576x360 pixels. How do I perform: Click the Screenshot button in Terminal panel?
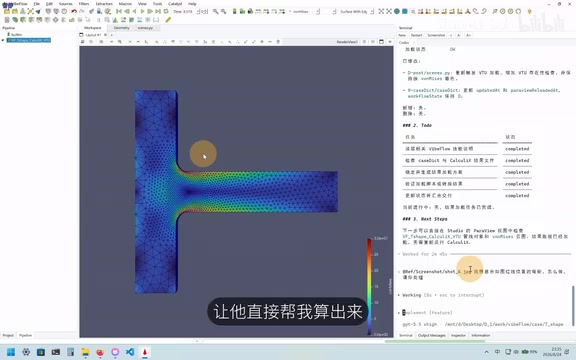pos(436,35)
